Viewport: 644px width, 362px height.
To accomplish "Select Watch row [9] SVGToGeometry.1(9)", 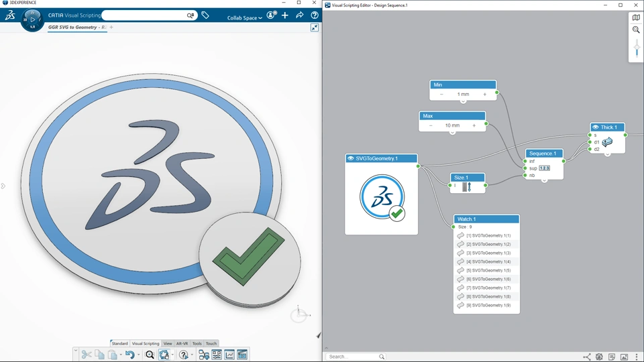I will click(486, 306).
